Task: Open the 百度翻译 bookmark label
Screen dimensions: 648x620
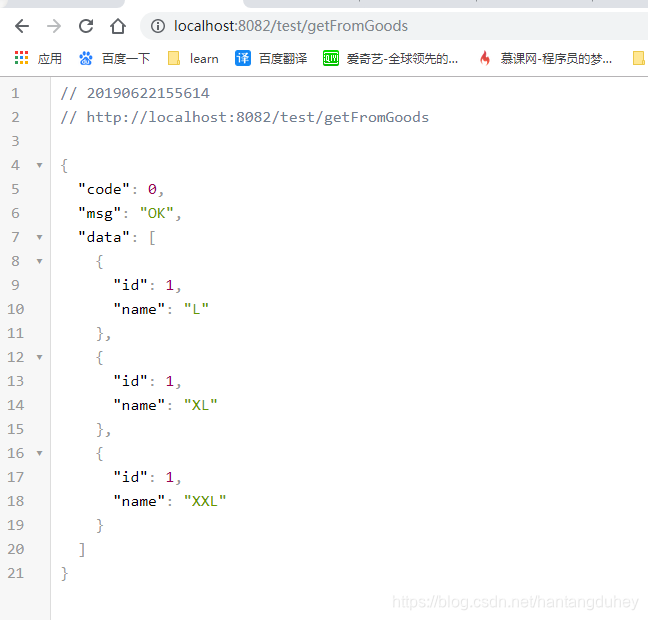Action: 283,58
